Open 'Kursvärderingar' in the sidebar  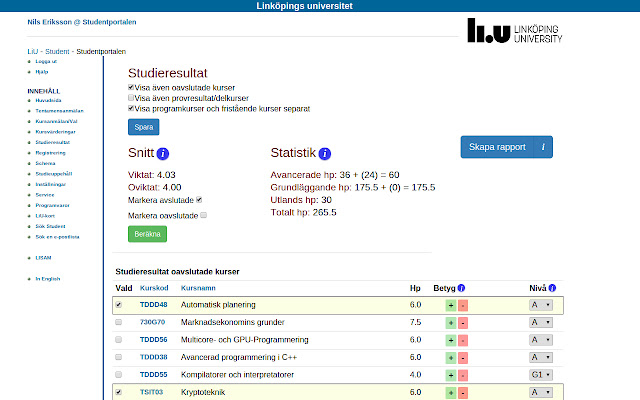(56, 132)
